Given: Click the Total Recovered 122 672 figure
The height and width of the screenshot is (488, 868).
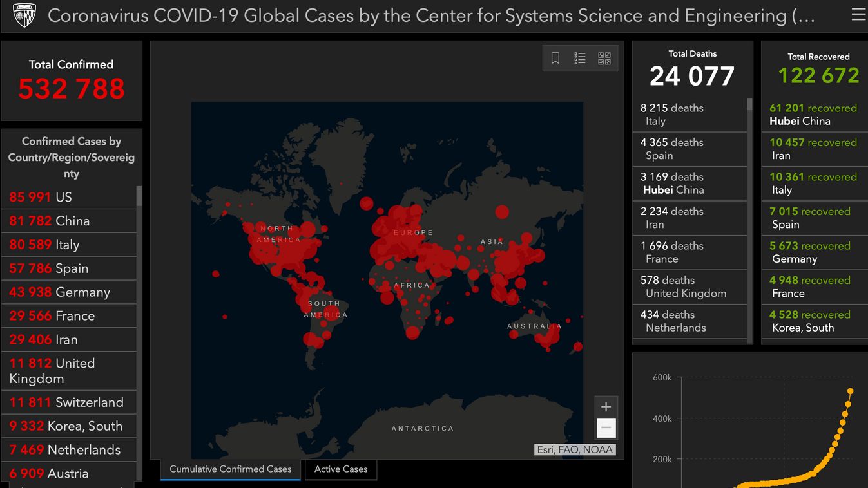Looking at the screenshot, I should (818, 76).
